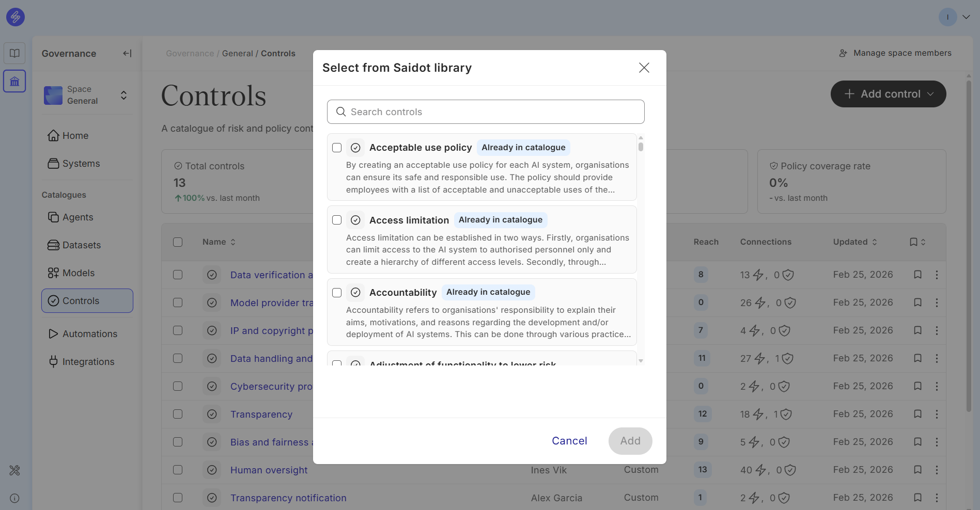Screen dimensions: 980x510
Task: Click the info icon at bottom left
Action: [14, 498]
